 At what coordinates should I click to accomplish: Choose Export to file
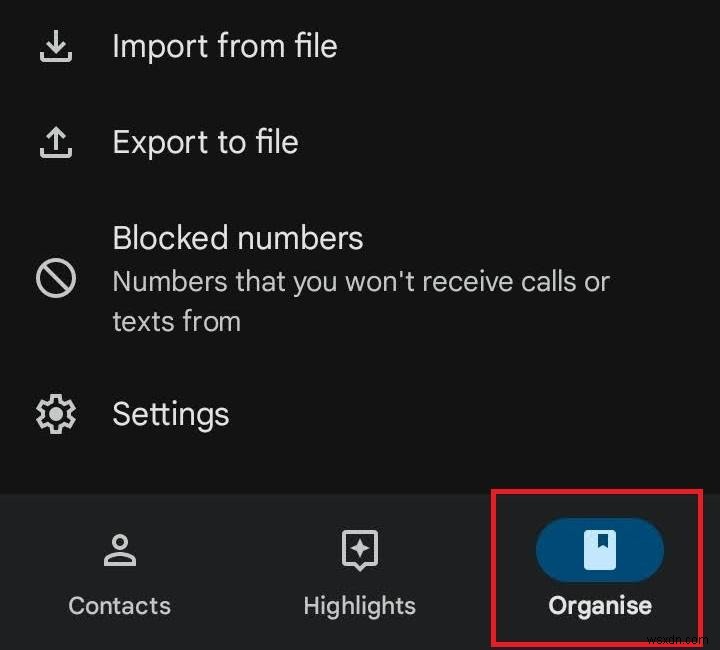pyautogui.click(x=206, y=142)
